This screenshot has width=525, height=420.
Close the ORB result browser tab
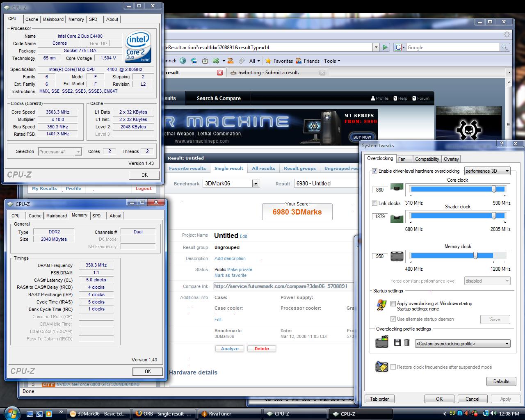click(220, 73)
